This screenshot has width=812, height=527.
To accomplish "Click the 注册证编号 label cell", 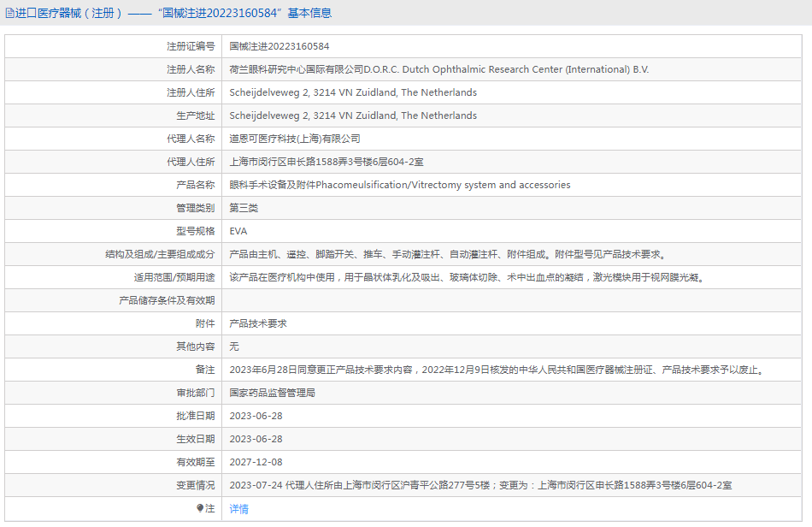I will tap(191, 46).
